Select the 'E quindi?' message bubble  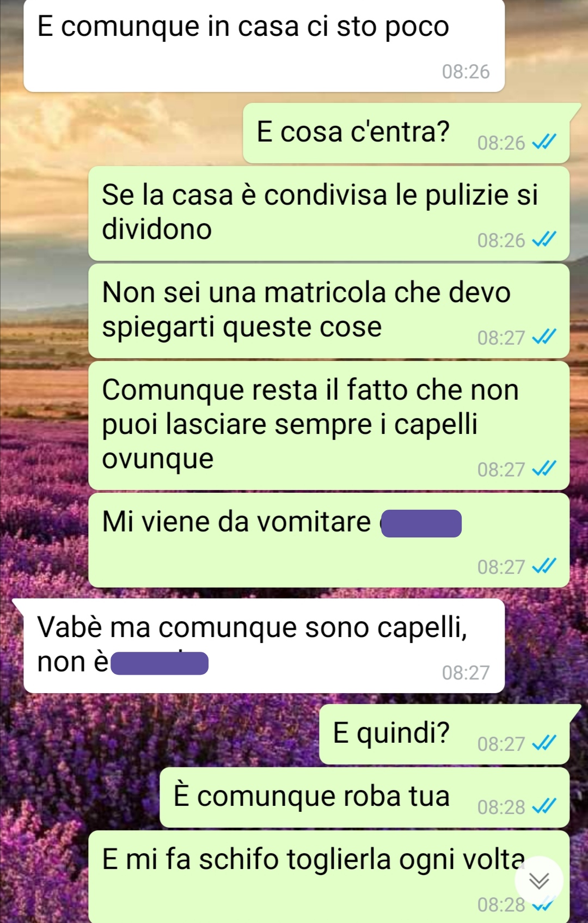444,734
